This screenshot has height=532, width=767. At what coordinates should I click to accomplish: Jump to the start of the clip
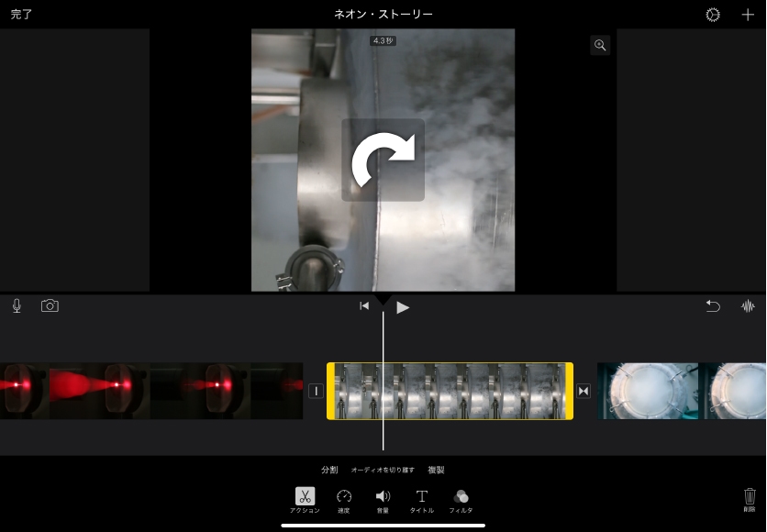[364, 306]
